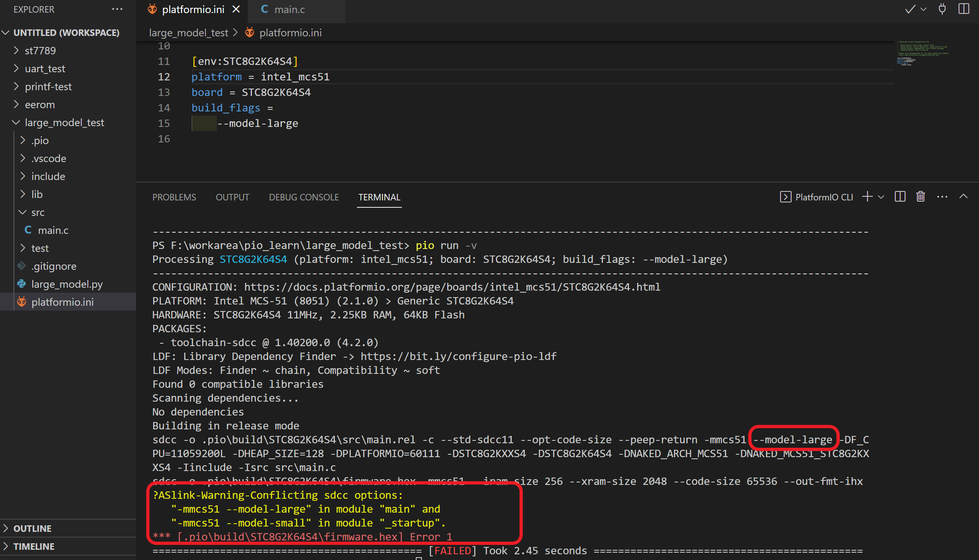Viewport: 979px width, 560px height.
Task: Open the .gitignore file
Action: click(68, 266)
